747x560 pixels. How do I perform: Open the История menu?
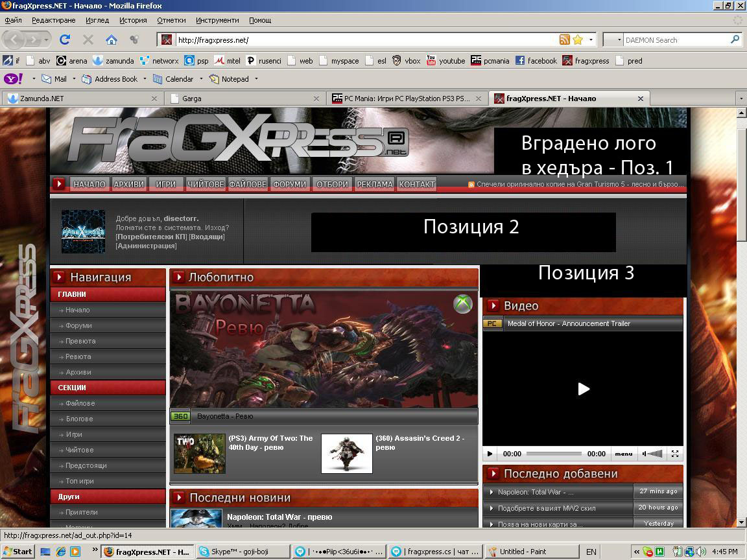[133, 20]
